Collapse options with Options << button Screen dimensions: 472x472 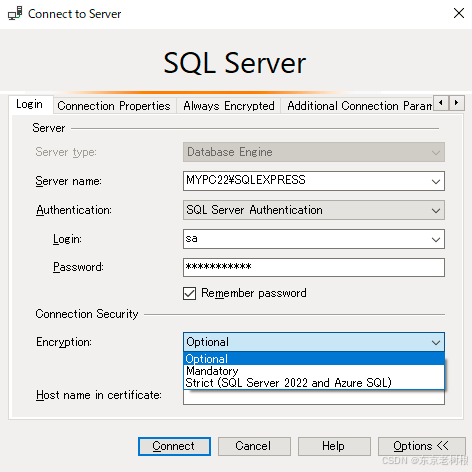pyautogui.click(x=422, y=446)
